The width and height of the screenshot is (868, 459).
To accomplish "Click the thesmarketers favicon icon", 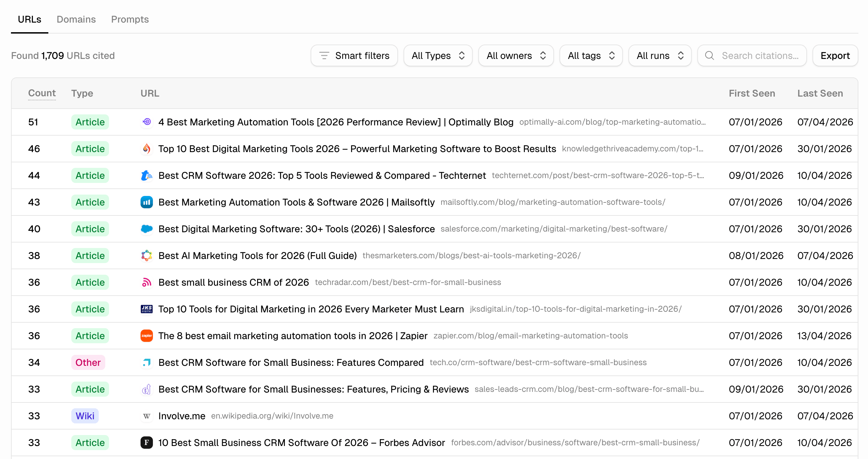I will (147, 256).
